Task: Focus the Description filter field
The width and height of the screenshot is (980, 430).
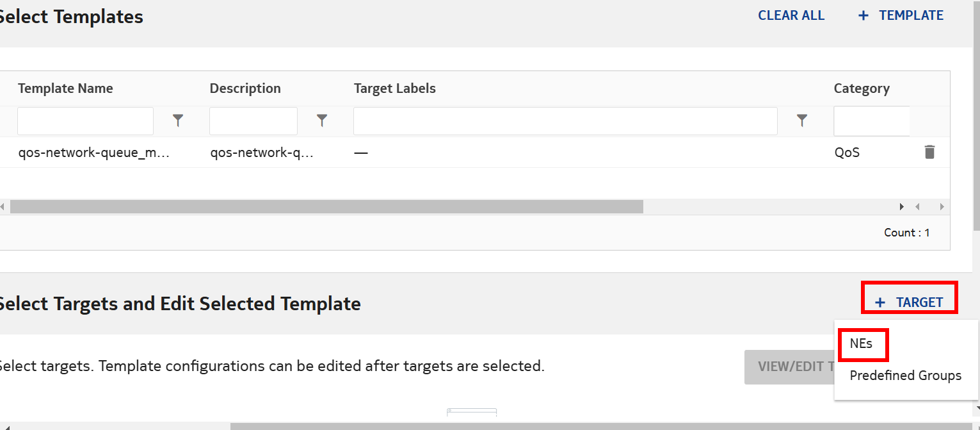Action: (x=253, y=120)
